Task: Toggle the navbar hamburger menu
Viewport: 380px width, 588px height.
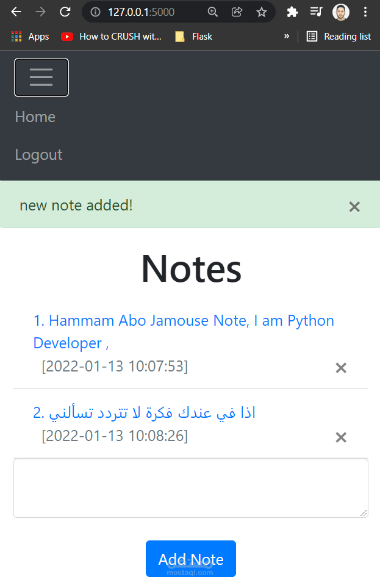Action: coord(41,77)
